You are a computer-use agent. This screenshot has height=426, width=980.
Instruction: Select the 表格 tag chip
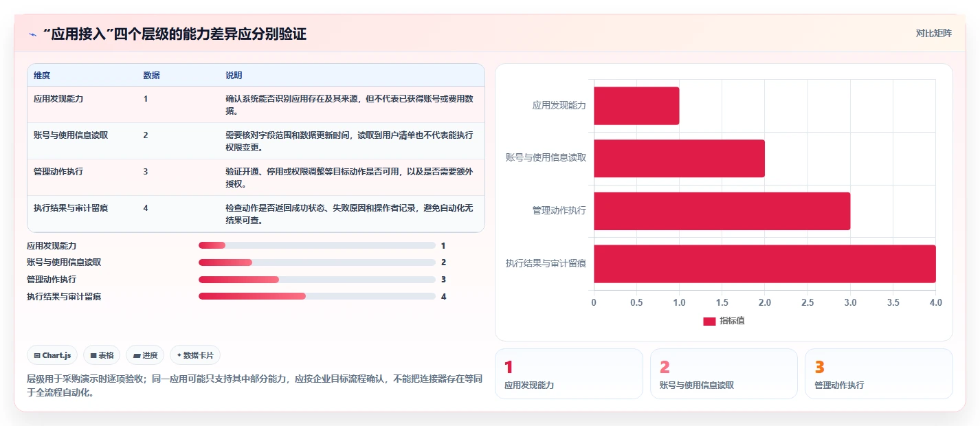pos(102,355)
